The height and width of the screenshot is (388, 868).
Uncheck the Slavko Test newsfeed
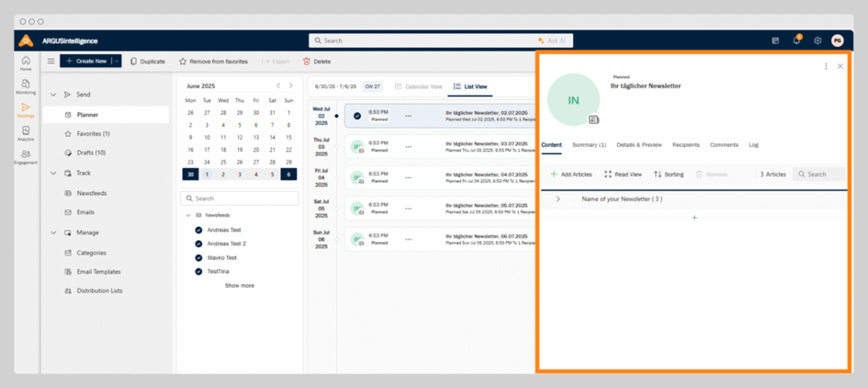[x=198, y=257]
